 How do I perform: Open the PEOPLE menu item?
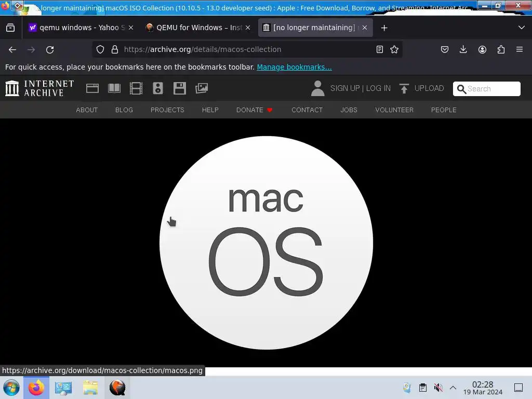tap(444, 110)
